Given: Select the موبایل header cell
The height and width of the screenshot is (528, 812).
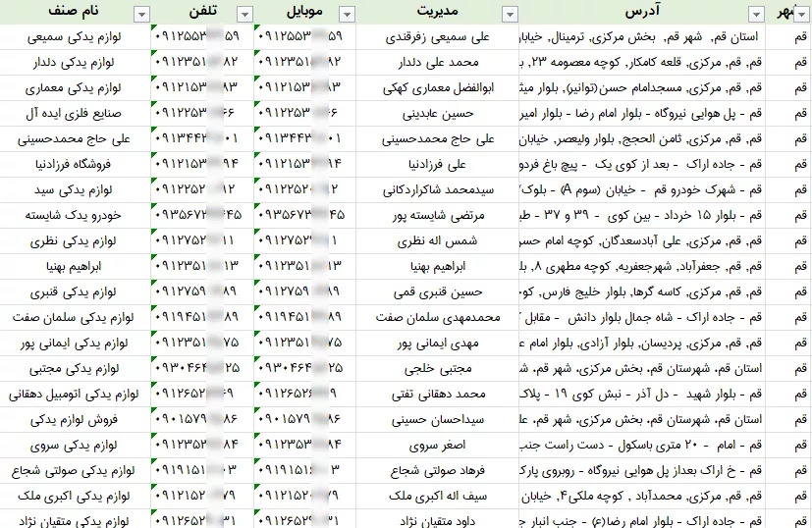Looking at the screenshot, I should [305, 12].
